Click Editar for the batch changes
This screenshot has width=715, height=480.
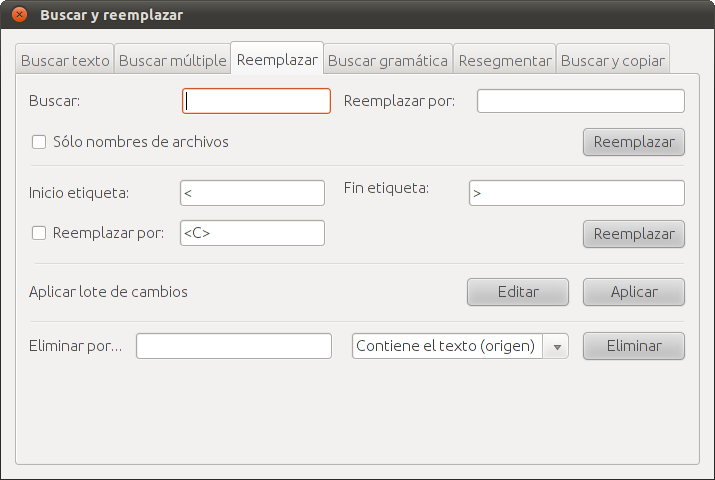tap(518, 292)
